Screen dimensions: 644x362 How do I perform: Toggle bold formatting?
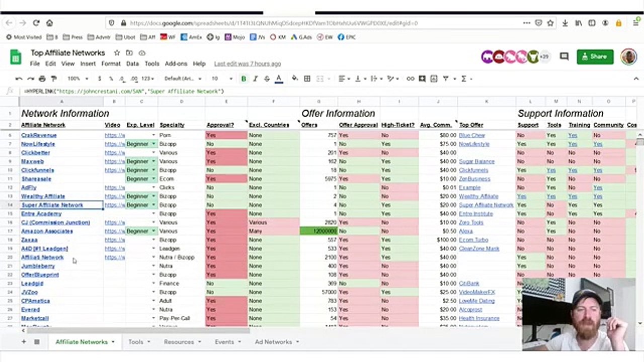244,78
